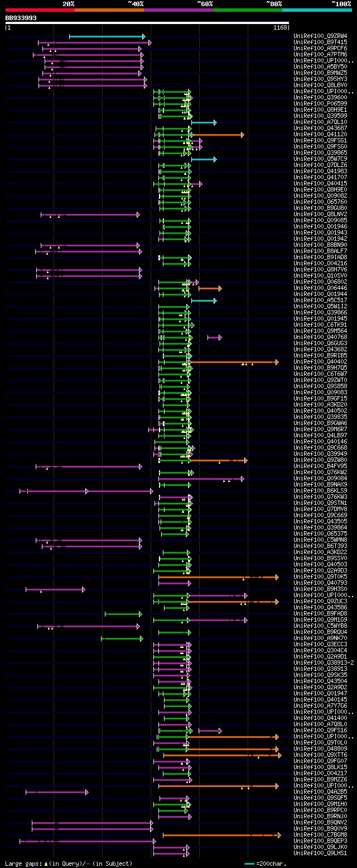Open hit UniRef100_P06599
Screen dimensions: 357x868
click(x=320, y=103)
